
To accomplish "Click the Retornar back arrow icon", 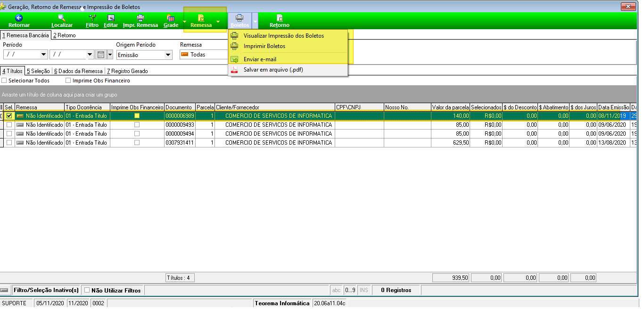I will [19, 17].
